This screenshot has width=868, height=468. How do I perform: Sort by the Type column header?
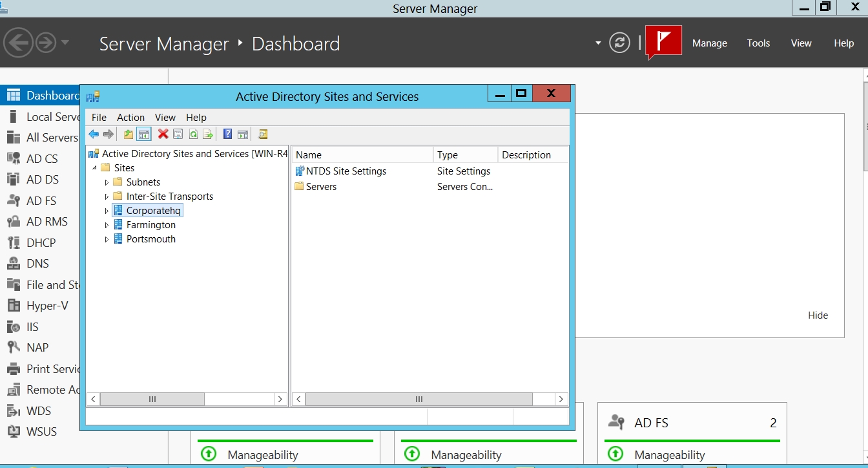pyautogui.click(x=466, y=155)
